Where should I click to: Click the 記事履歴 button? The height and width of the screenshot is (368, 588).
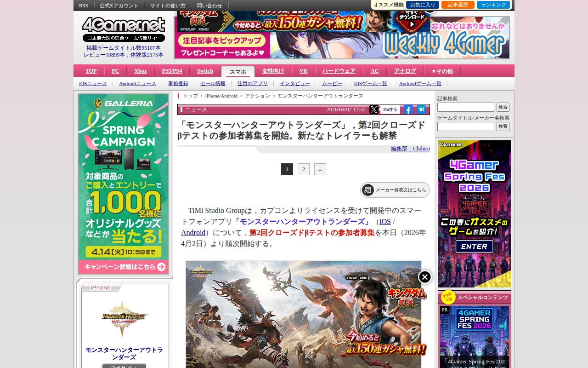point(458,5)
